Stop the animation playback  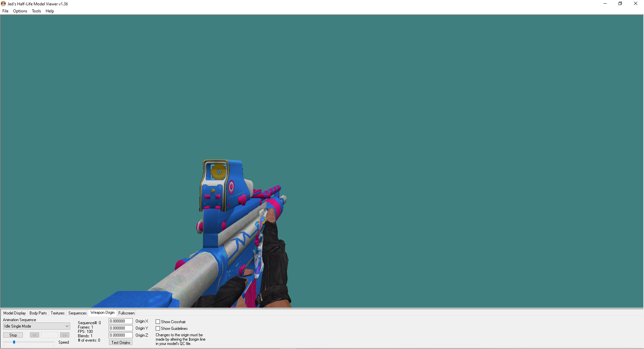pos(13,335)
